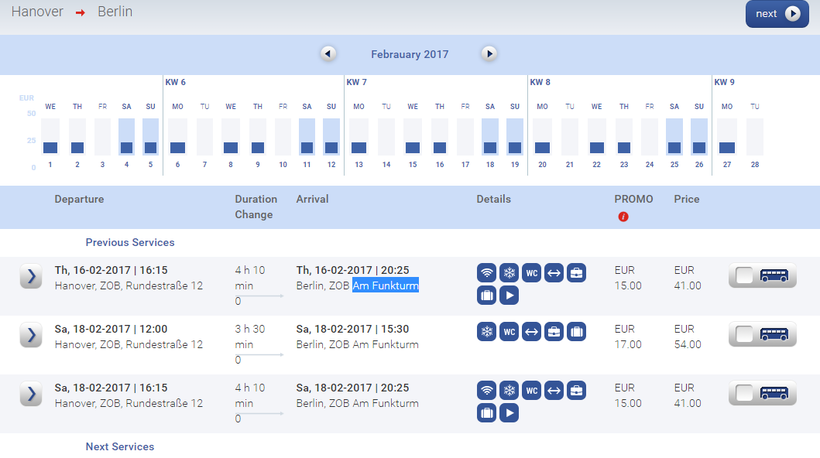820x458 pixels.
Task: Click the WC icon on the first trip
Action: point(532,273)
